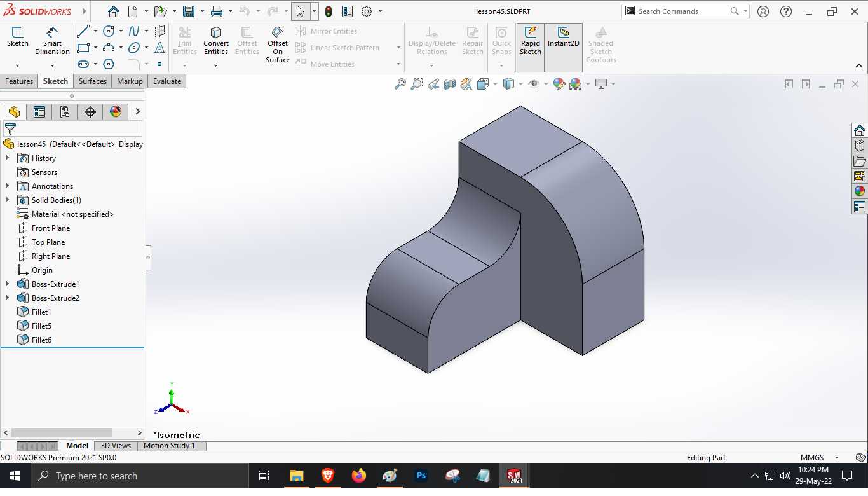Viewport: 868px width, 496px height.
Task: Open the Hide/Show Items eye dropdown
Action: [545, 84]
